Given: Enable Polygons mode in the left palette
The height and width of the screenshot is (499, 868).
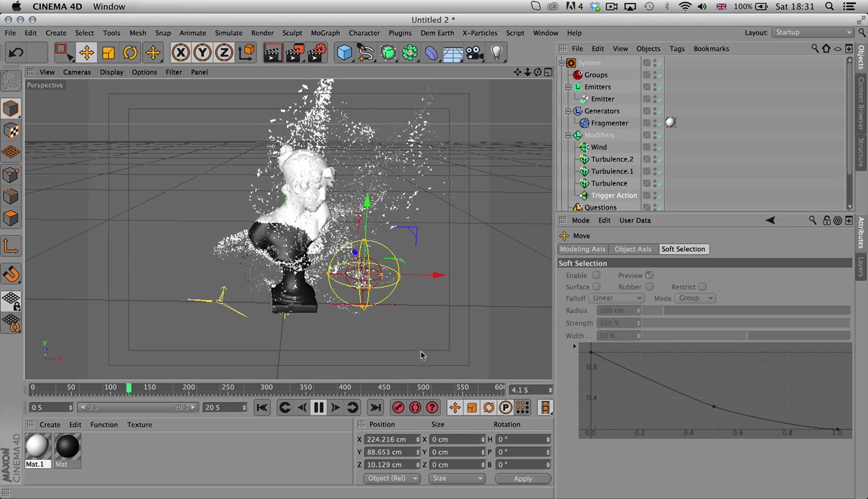Looking at the screenshot, I should (x=11, y=218).
